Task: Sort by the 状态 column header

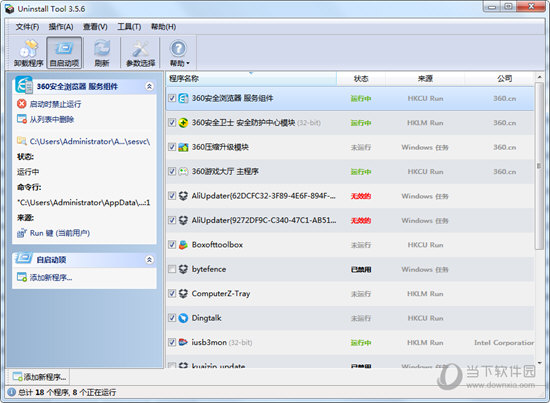Action: pos(361,79)
